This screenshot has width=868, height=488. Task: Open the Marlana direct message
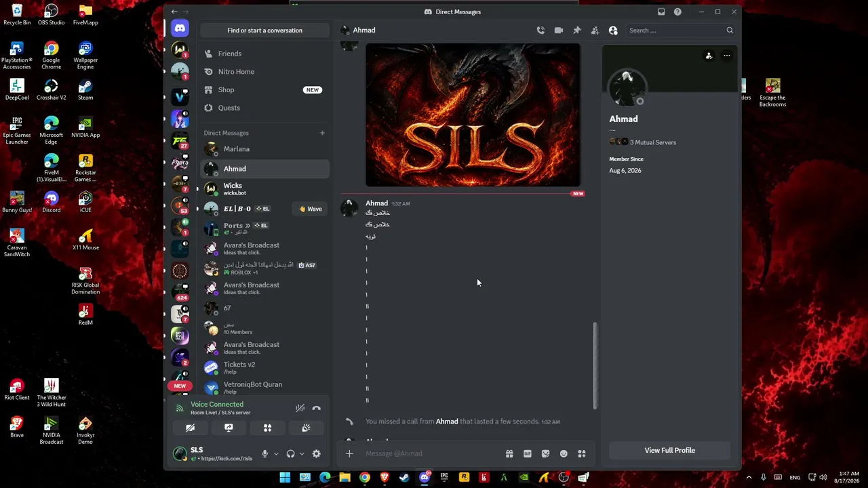click(264, 149)
